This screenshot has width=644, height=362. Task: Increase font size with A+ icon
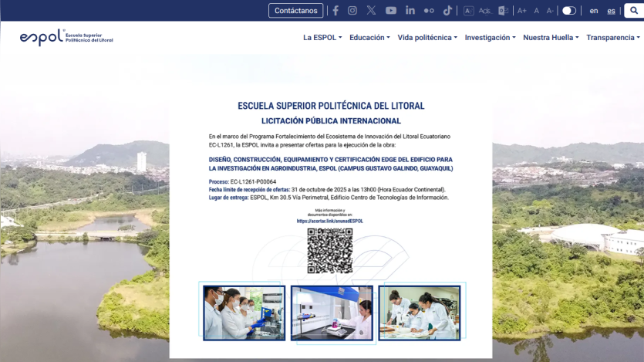click(x=521, y=11)
